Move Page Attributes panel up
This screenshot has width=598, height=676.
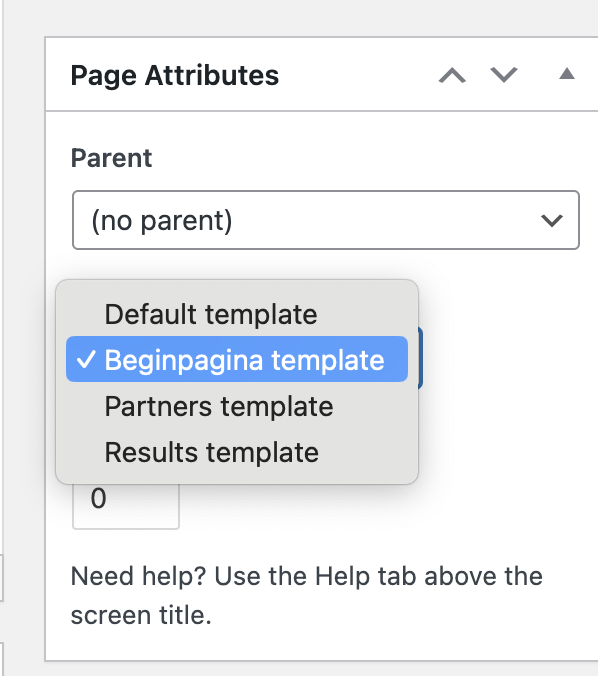452,75
